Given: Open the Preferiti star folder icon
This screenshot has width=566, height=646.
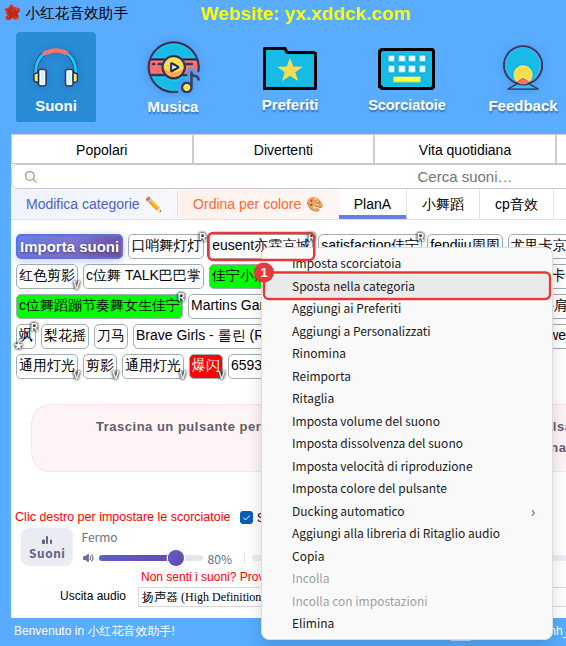Looking at the screenshot, I should (x=290, y=80).
